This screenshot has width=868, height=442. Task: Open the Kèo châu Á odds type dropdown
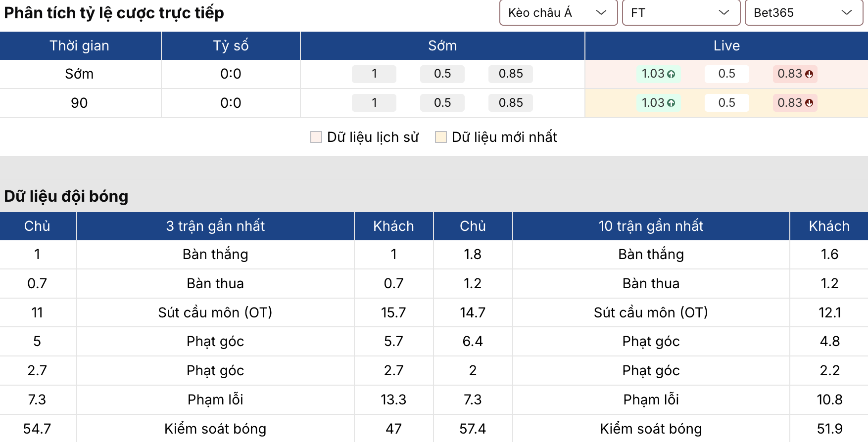[558, 12]
